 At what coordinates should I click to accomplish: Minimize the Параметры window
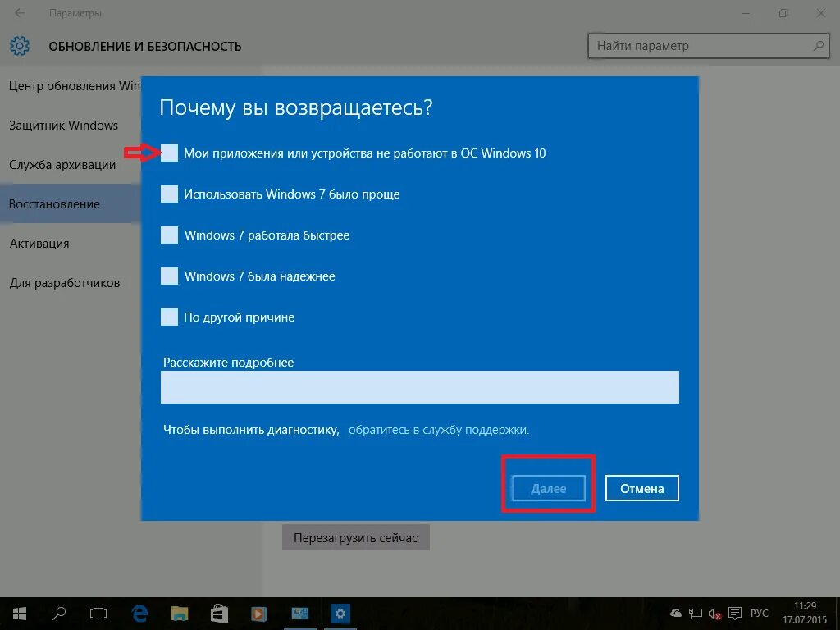coord(746,13)
